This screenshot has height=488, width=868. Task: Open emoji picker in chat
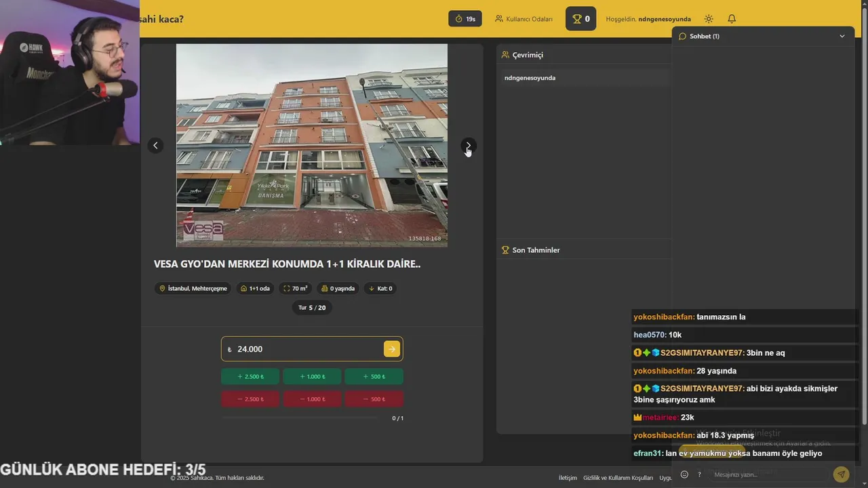[684, 474]
